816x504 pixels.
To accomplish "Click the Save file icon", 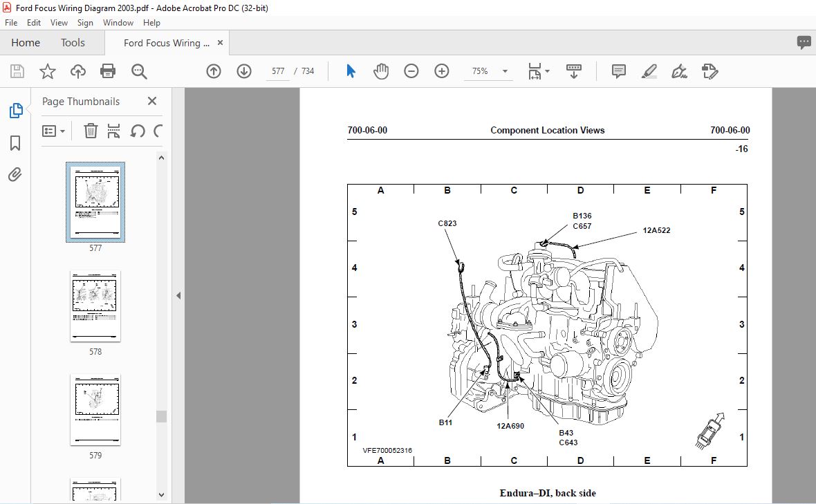I will pos(17,71).
